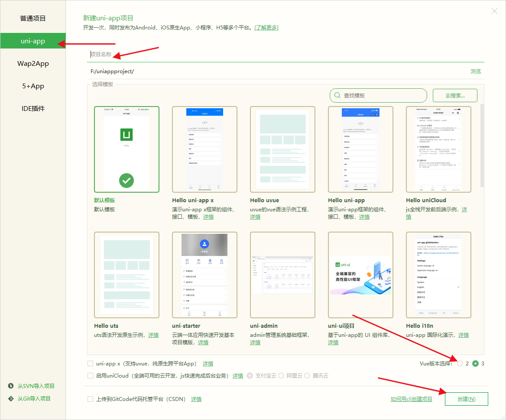
Task: Select the uni-starter template thumbnail
Action: pos(204,275)
